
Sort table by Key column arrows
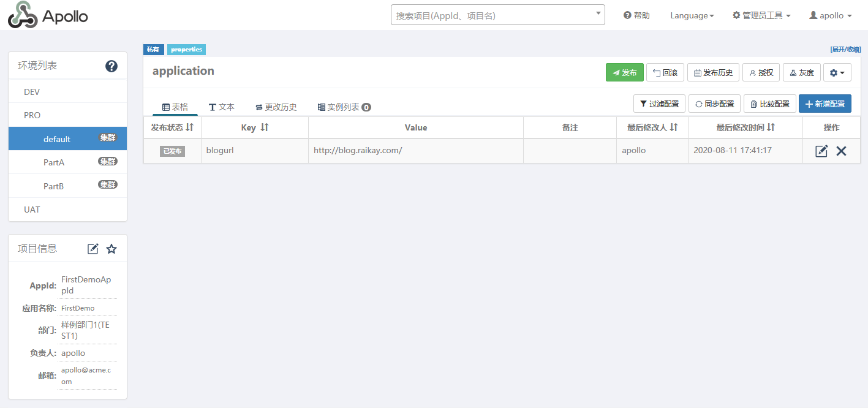[265, 127]
